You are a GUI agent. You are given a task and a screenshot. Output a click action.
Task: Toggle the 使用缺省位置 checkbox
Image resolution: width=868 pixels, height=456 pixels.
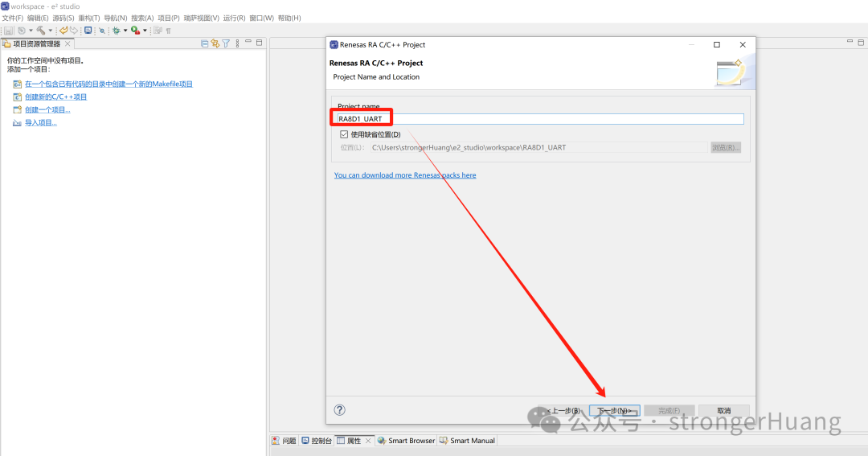344,134
